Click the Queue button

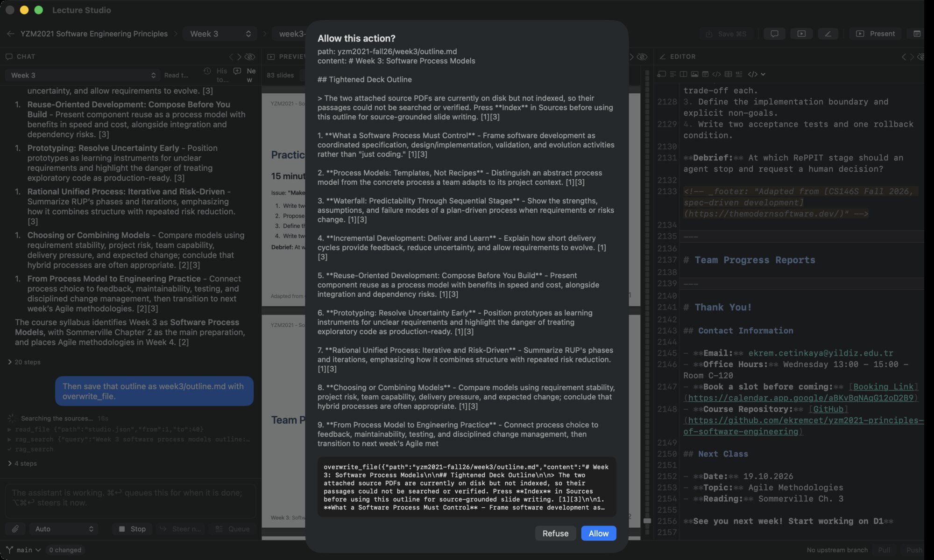[x=232, y=529]
